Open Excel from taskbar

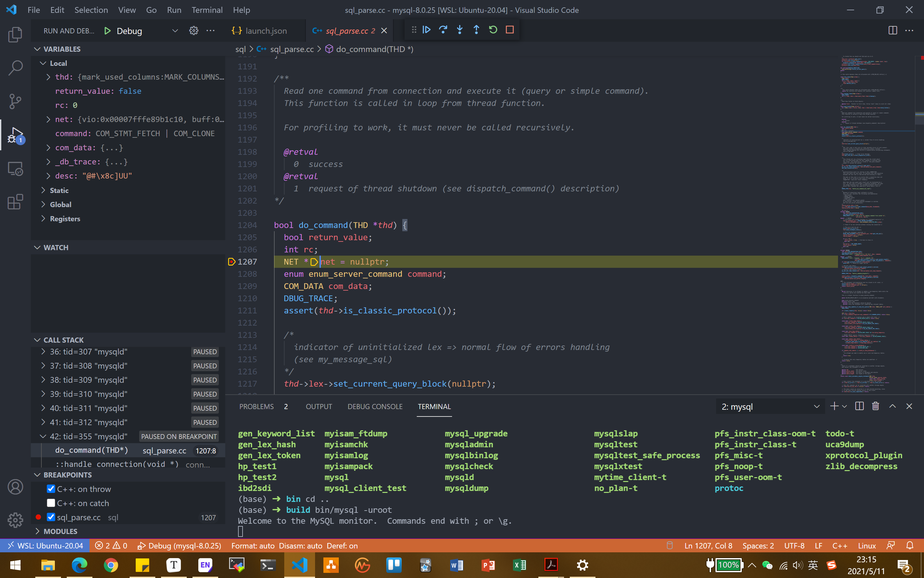click(x=520, y=565)
